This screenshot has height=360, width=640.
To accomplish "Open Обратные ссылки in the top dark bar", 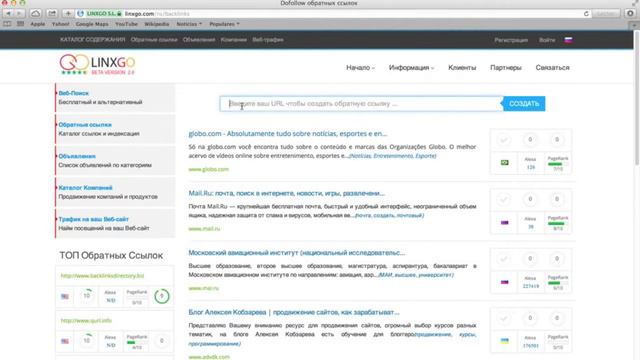I will tap(154, 40).
